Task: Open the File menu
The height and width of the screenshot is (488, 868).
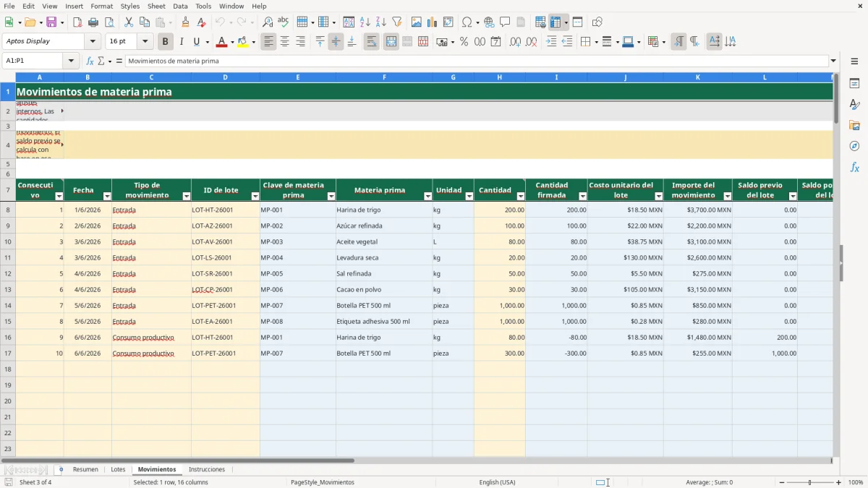Action: coord(9,6)
